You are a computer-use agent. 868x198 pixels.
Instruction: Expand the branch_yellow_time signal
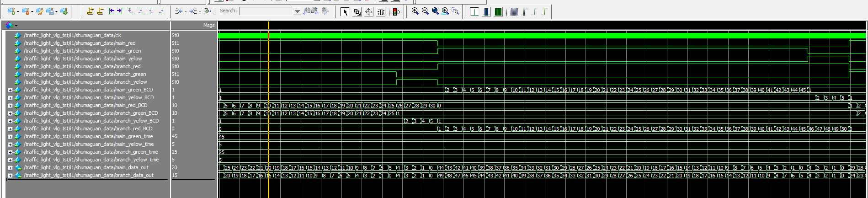tap(10, 160)
